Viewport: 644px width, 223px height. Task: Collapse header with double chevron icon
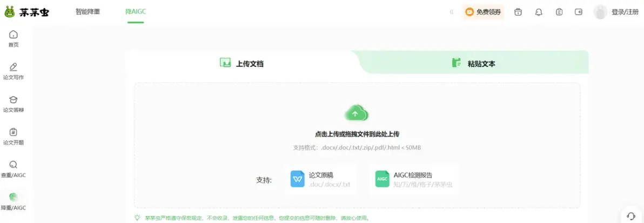(451, 12)
